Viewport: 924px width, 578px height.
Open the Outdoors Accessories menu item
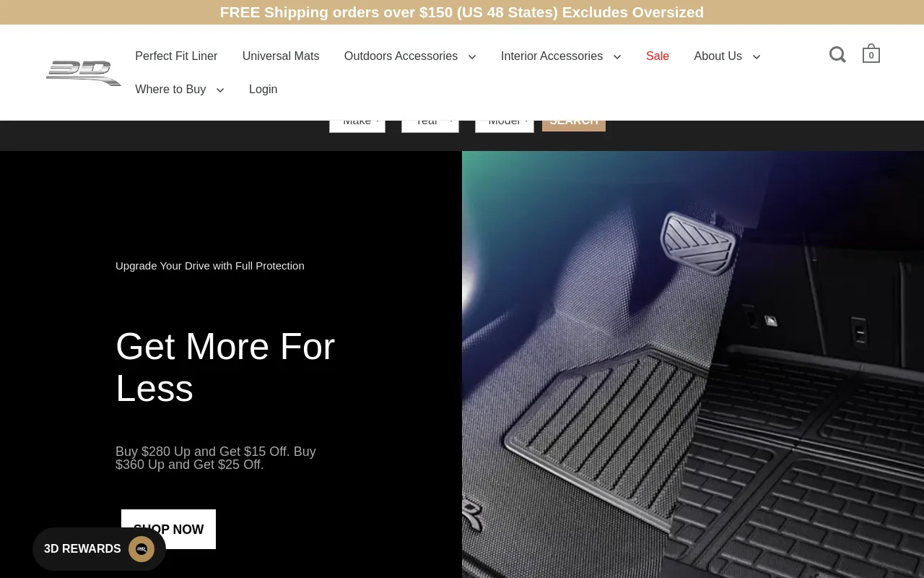click(401, 56)
